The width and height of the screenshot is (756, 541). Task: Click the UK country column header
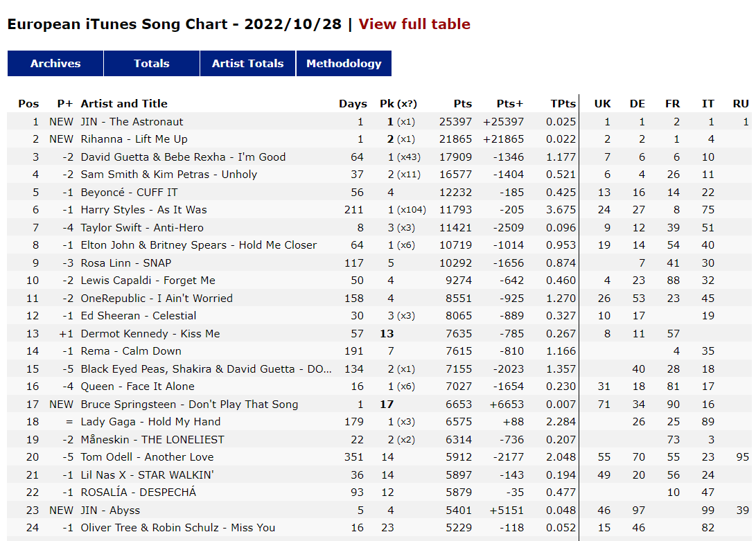602,104
